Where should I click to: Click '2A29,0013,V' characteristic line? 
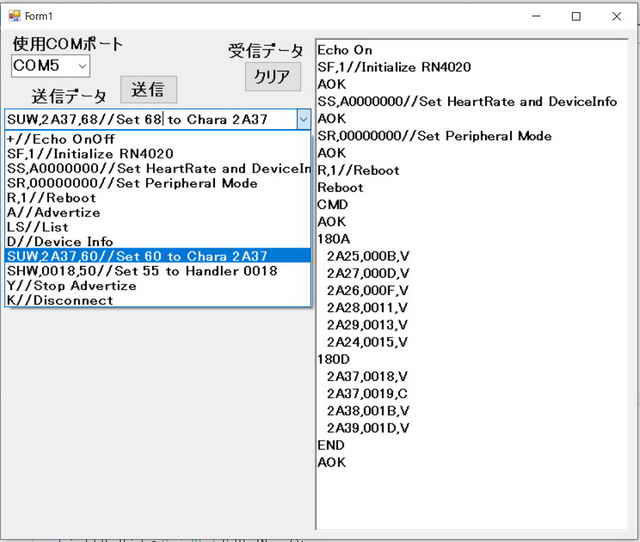[x=367, y=324]
